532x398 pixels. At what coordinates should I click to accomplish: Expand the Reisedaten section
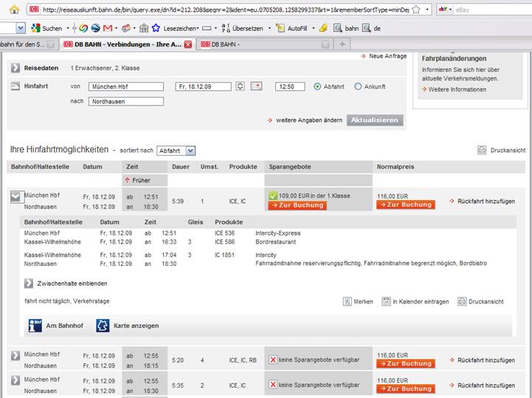tap(15, 68)
